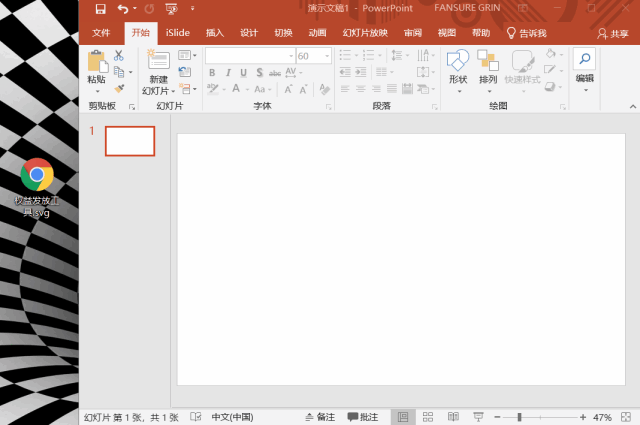
Task: Open the Shapes gallery icon
Action: (457, 60)
